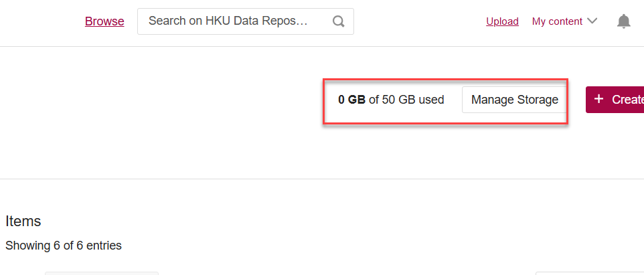
Task: Expand the My content chevron arrow
Action: pos(592,21)
